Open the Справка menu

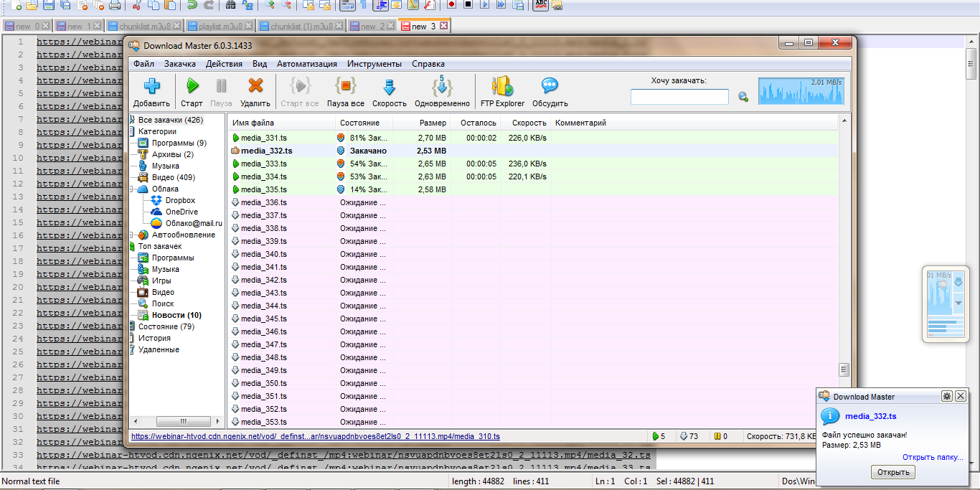pyautogui.click(x=428, y=64)
